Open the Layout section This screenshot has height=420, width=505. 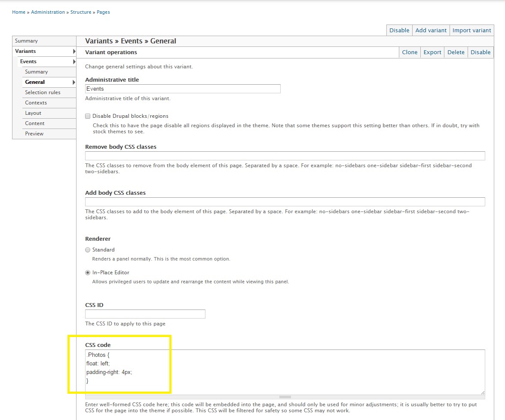pos(33,113)
